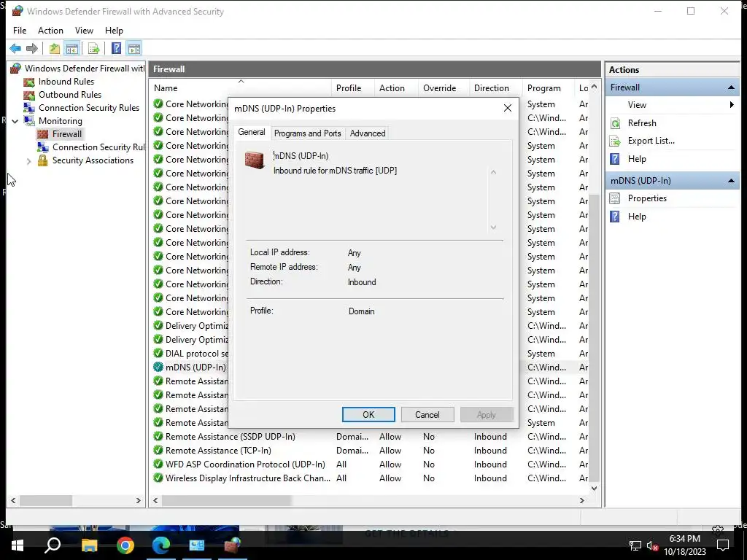Toggle Show/Hide Action Pane toolbar icon
The height and width of the screenshot is (560, 747).
[134, 48]
